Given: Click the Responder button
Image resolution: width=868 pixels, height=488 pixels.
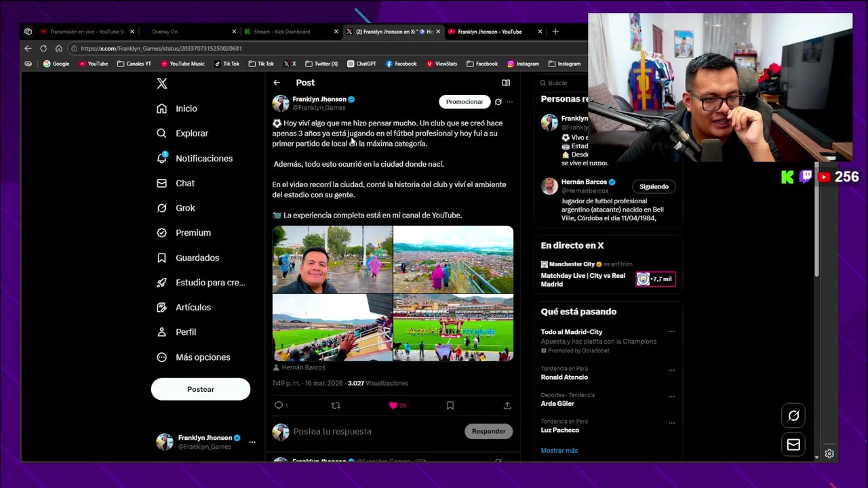Looking at the screenshot, I should (489, 431).
